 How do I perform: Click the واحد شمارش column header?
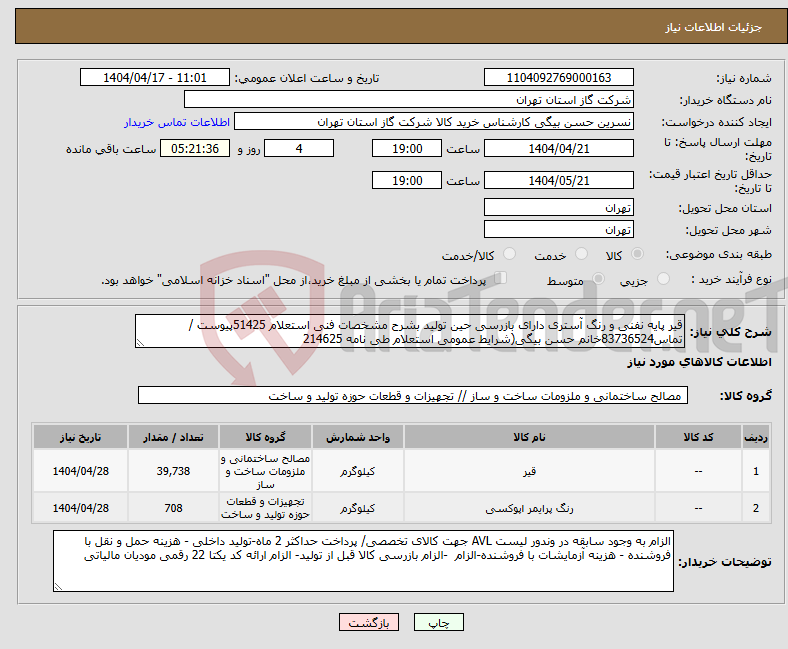pos(357,436)
